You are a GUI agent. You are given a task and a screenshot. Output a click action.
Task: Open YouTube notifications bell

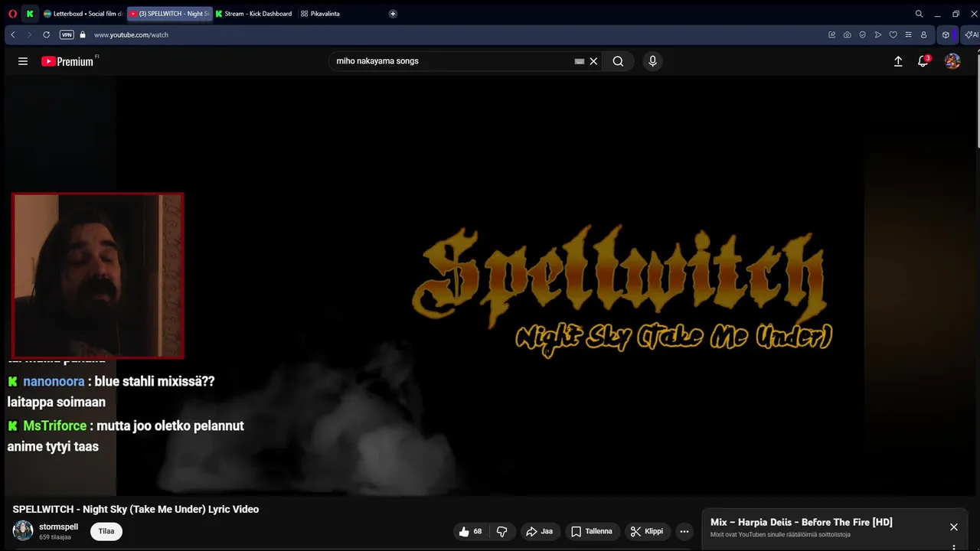[x=923, y=61]
